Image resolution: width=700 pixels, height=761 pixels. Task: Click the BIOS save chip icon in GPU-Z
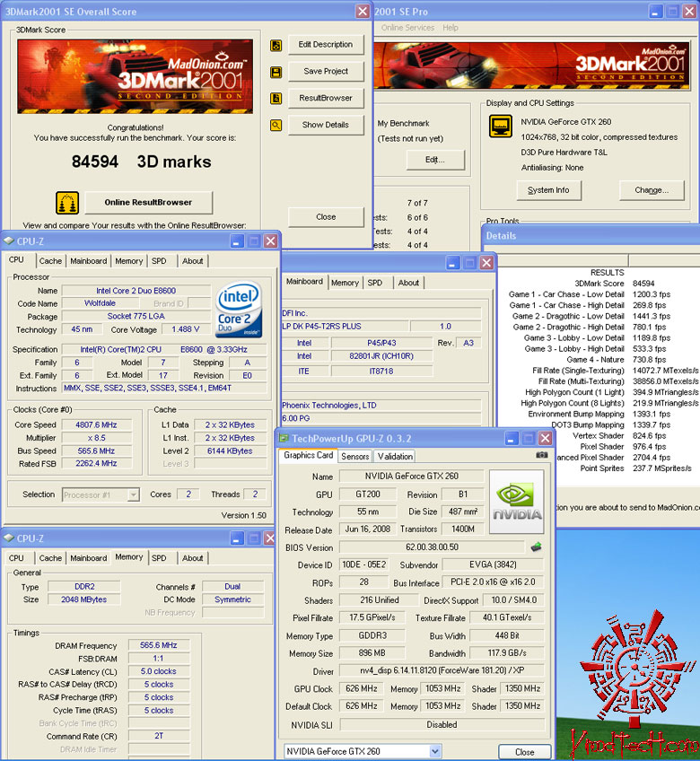[x=536, y=547]
